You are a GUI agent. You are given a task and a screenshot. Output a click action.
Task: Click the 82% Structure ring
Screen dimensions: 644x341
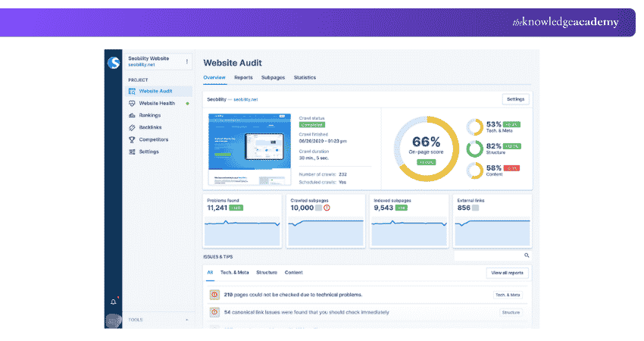475,149
